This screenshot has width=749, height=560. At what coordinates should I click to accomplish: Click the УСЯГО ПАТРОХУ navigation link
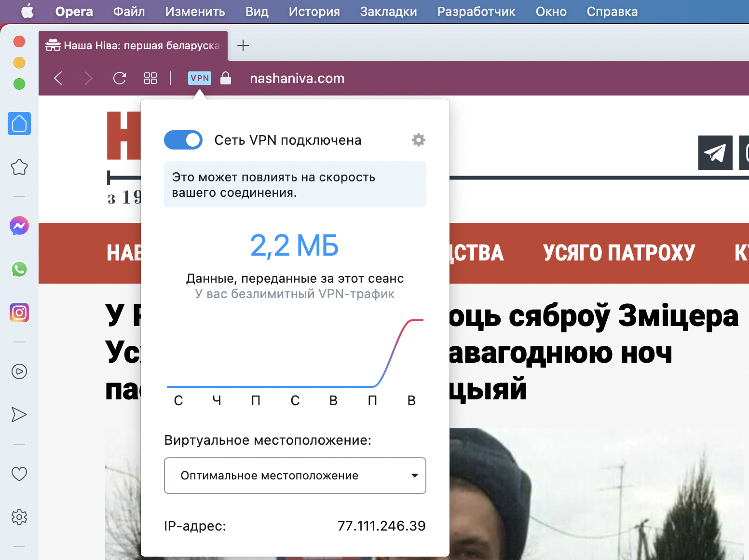[619, 253]
